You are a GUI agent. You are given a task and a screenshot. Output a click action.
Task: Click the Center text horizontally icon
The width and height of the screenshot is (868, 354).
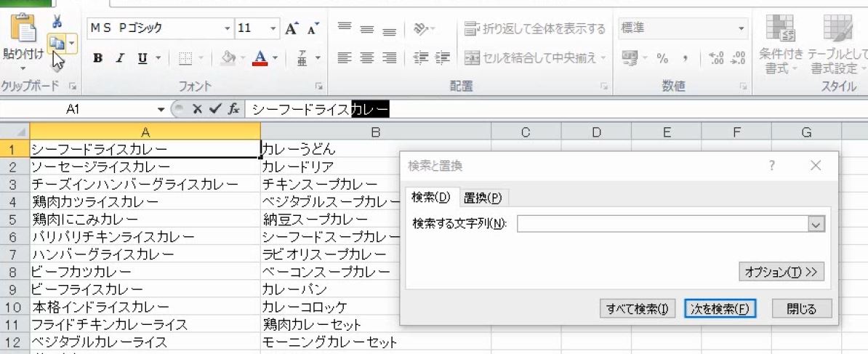(x=367, y=57)
